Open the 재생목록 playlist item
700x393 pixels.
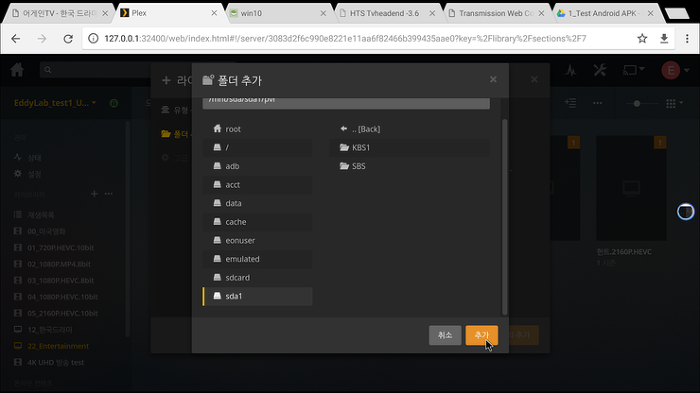(41, 215)
